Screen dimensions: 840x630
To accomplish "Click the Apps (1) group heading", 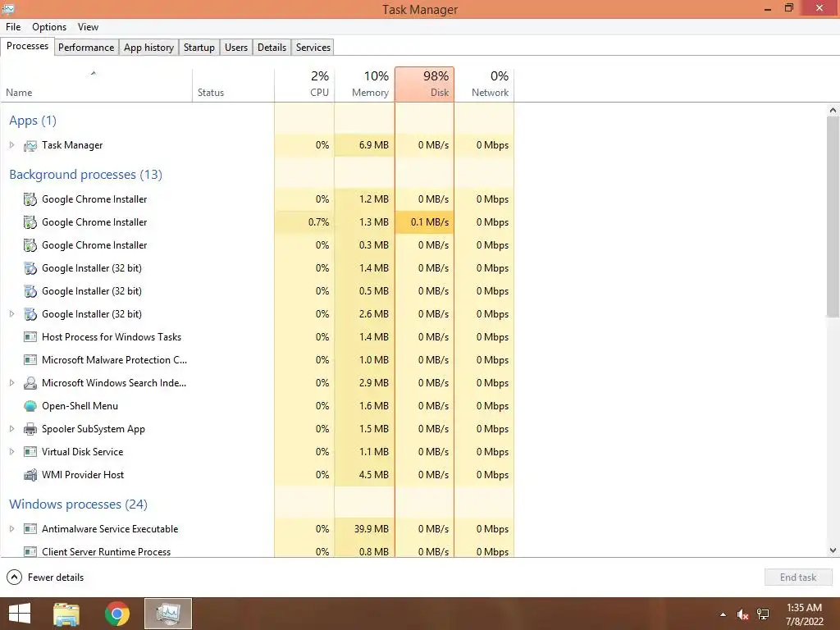I will point(33,121).
